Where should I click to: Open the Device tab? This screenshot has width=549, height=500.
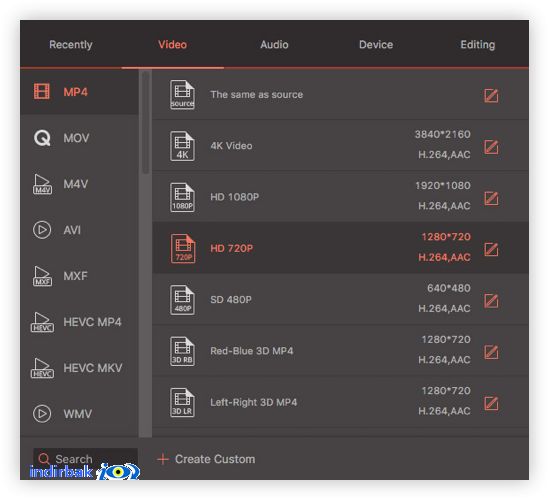point(376,44)
